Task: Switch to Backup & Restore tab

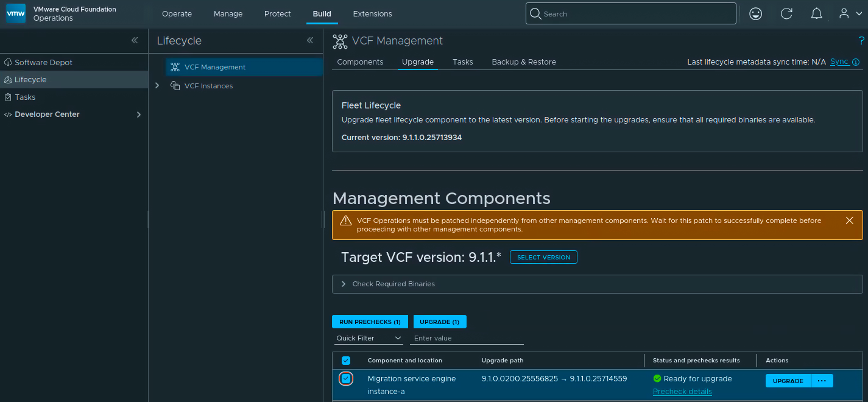Action: point(524,62)
